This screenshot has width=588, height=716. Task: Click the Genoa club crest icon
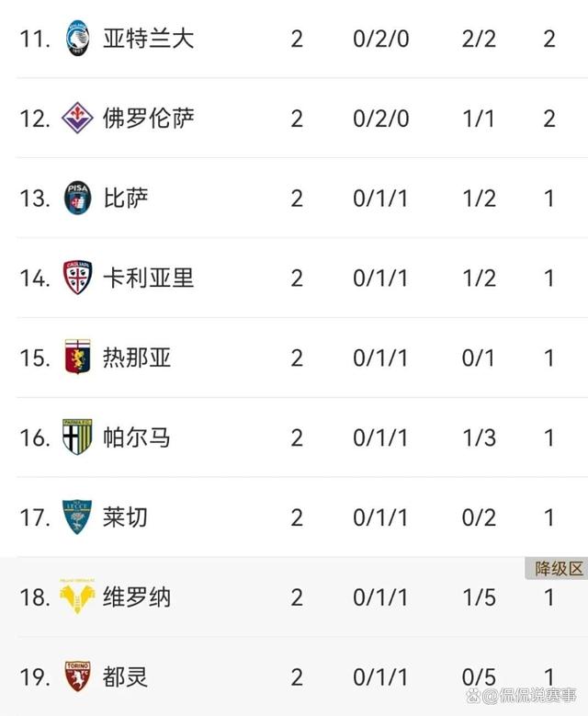click(x=77, y=358)
